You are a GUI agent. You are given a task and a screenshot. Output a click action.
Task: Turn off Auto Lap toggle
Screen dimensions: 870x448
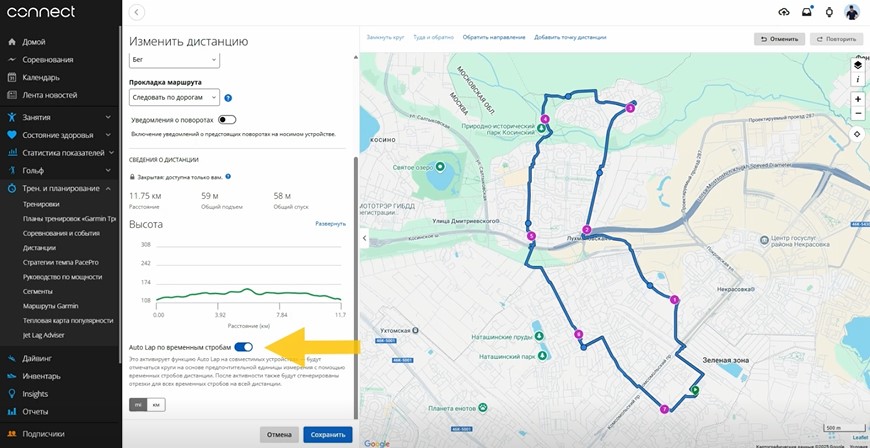click(243, 346)
